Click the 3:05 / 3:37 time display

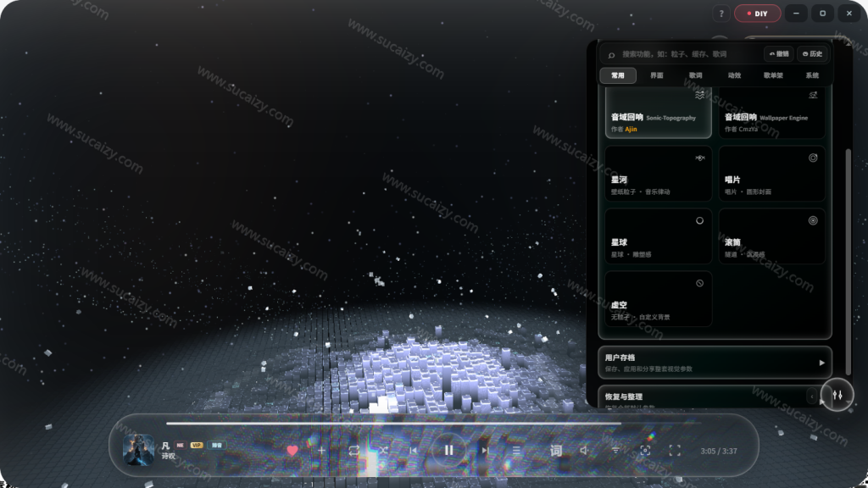(x=719, y=451)
